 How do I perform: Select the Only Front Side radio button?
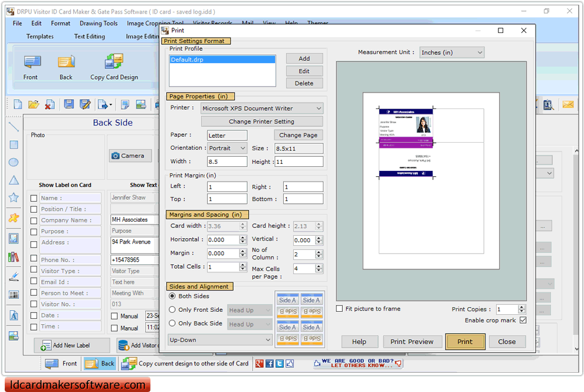pos(172,309)
